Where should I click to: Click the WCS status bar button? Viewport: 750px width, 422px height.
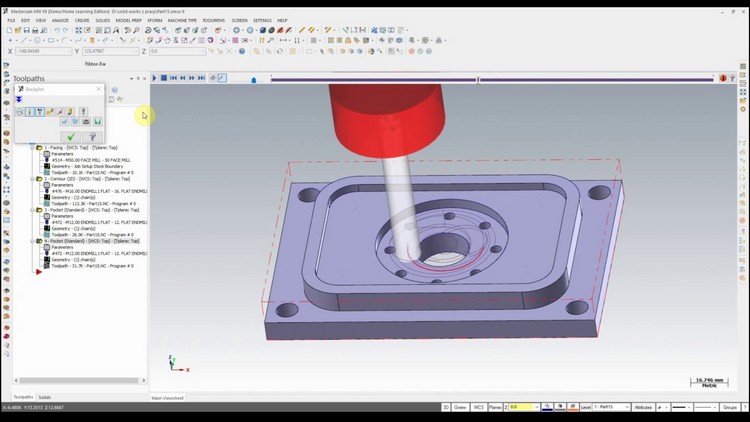(x=478, y=407)
